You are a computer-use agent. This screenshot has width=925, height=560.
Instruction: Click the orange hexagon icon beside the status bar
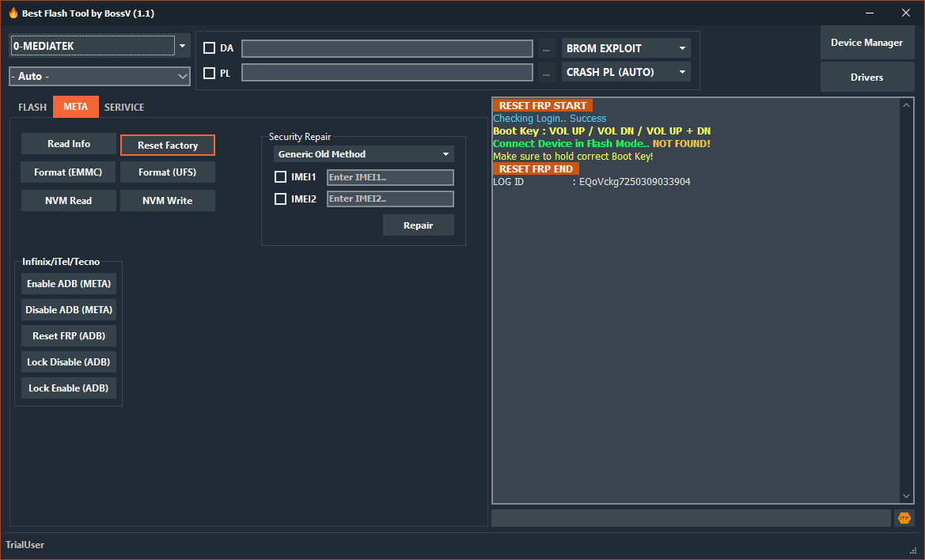(x=904, y=517)
